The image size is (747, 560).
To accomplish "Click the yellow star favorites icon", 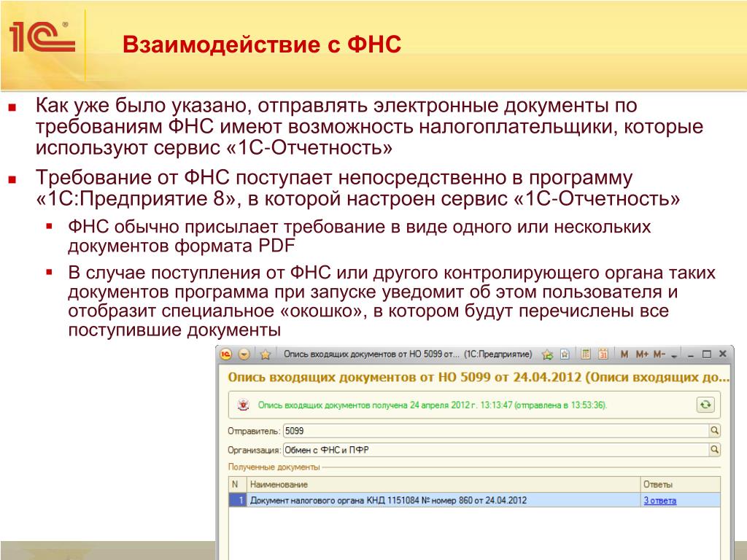I will (x=266, y=354).
